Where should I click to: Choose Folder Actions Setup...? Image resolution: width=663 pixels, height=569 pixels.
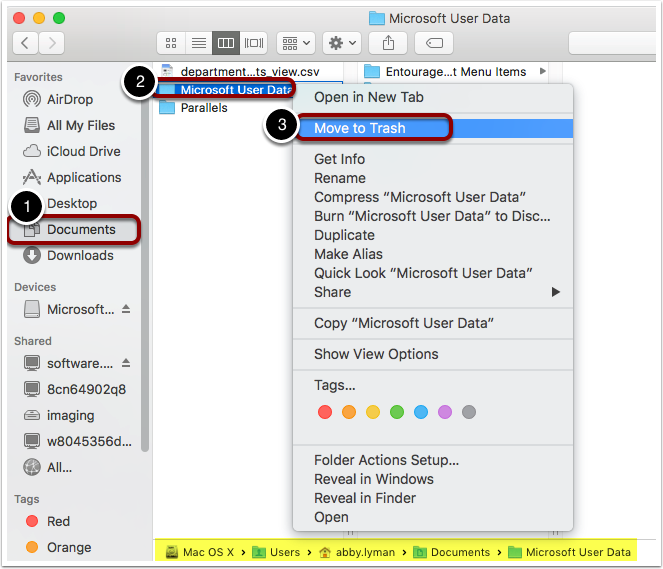pyautogui.click(x=433, y=460)
